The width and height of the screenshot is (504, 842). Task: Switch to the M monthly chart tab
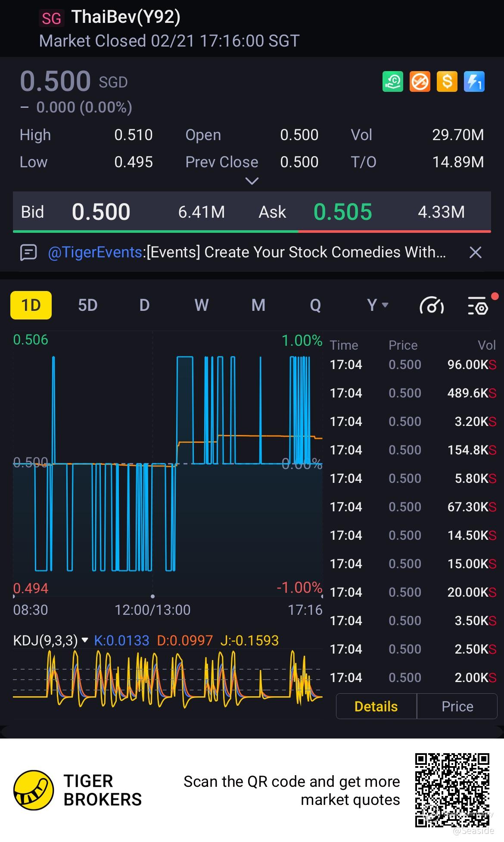(258, 305)
